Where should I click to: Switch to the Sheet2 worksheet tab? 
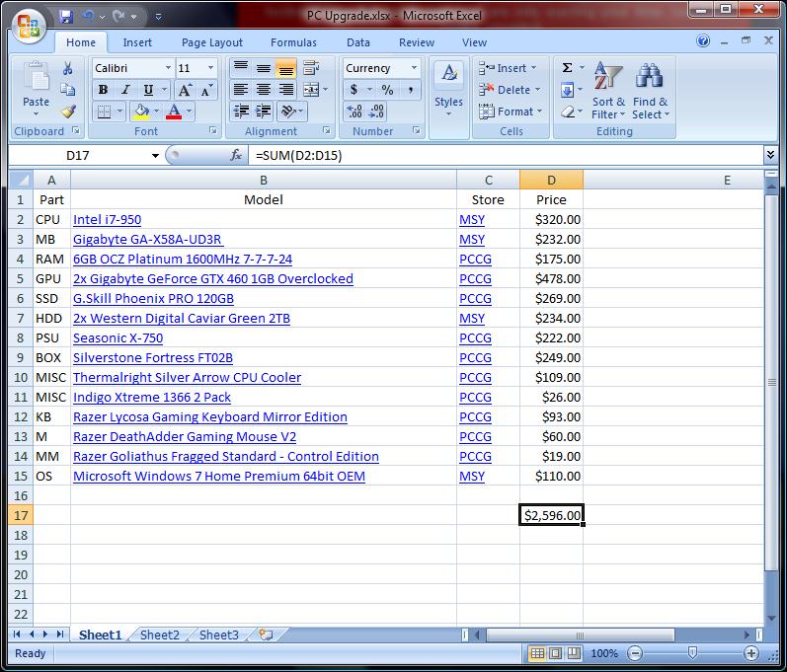pos(159,635)
